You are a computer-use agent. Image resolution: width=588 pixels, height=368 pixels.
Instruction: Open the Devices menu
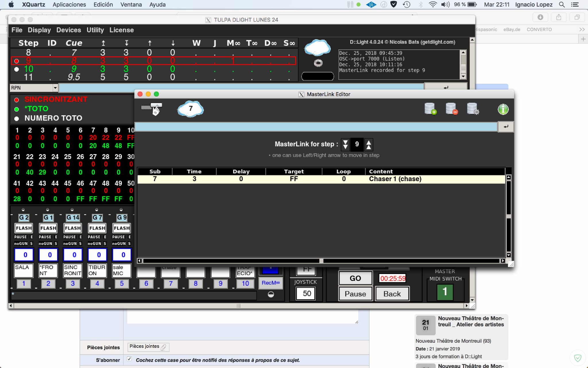[69, 30]
